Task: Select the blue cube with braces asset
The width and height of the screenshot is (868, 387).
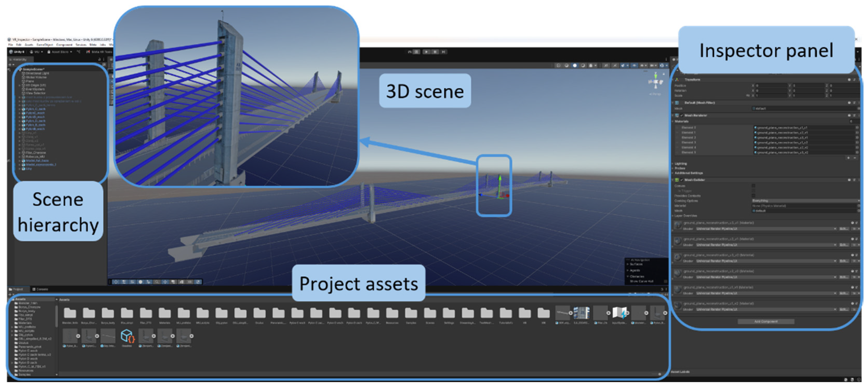Action: (x=127, y=336)
